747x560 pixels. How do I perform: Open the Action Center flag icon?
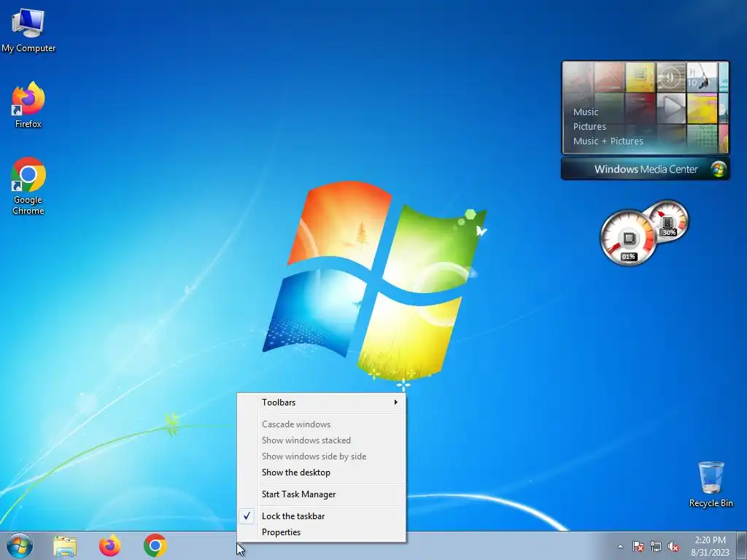tap(638, 546)
